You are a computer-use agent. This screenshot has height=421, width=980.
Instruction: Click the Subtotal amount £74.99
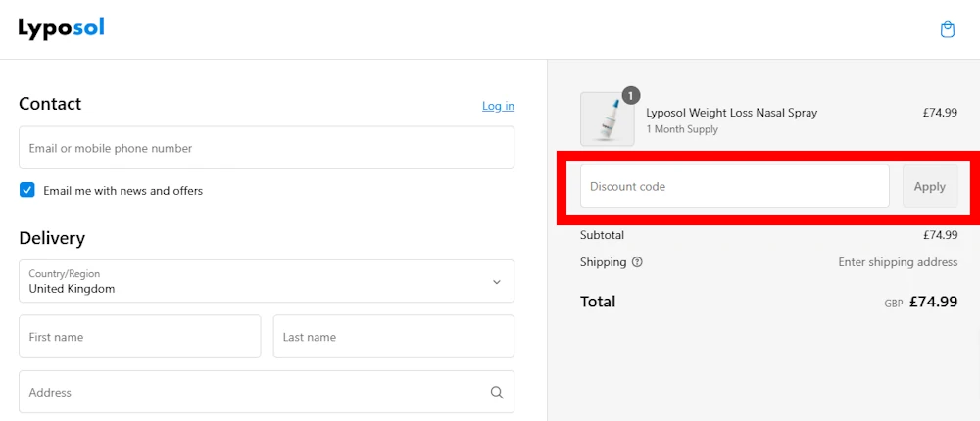click(x=940, y=235)
